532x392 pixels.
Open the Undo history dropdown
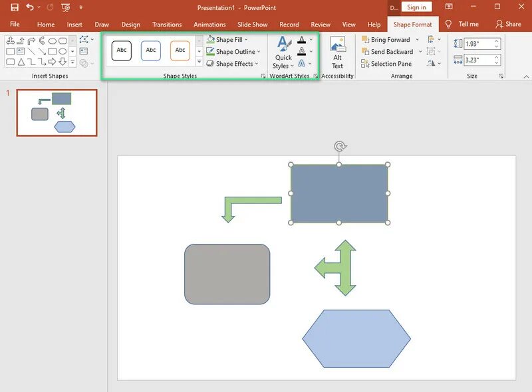click(39, 7)
